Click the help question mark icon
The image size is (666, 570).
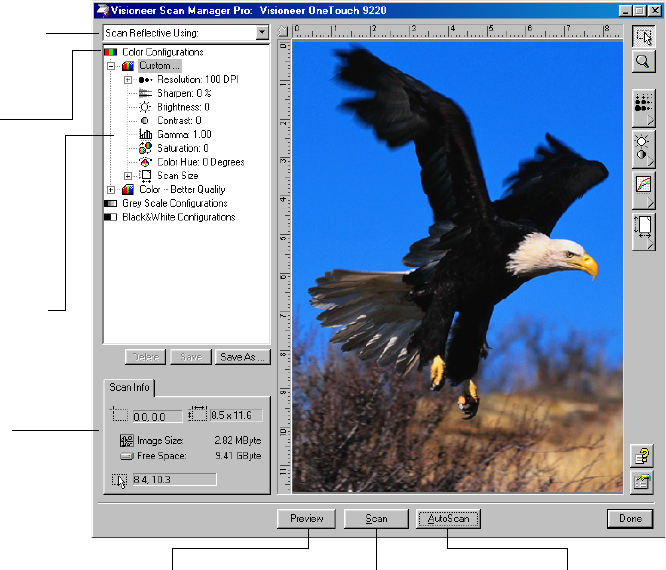642,456
